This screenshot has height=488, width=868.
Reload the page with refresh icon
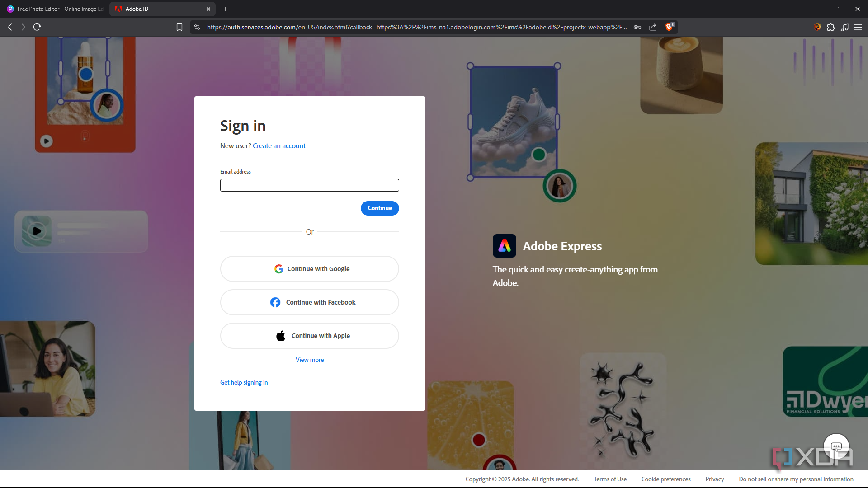(x=37, y=27)
